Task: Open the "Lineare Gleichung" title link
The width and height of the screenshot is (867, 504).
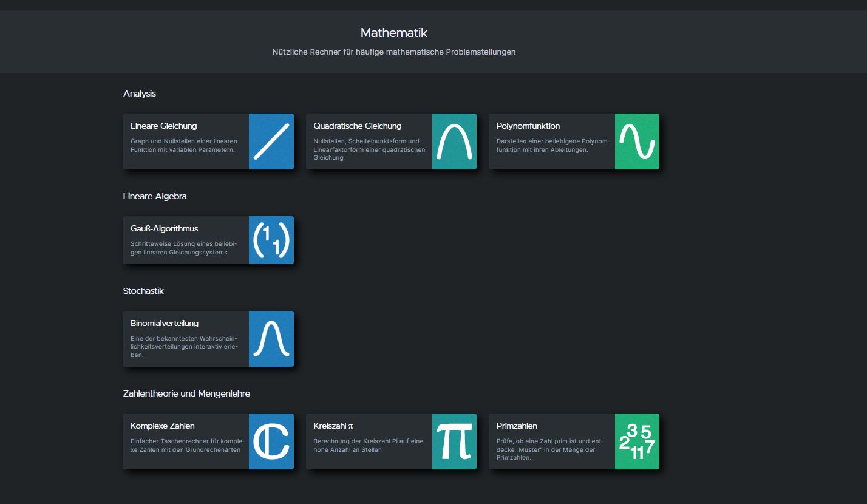Action: (164, 126)
